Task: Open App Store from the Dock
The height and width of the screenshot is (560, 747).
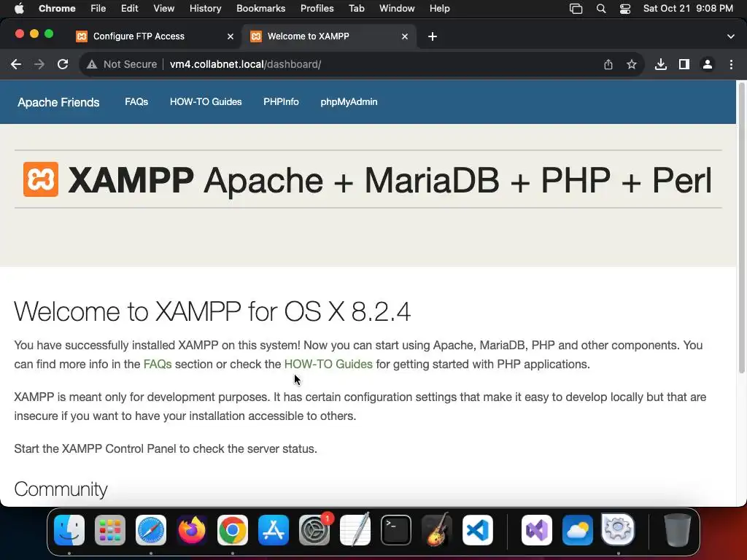Action: click(274, 530)
